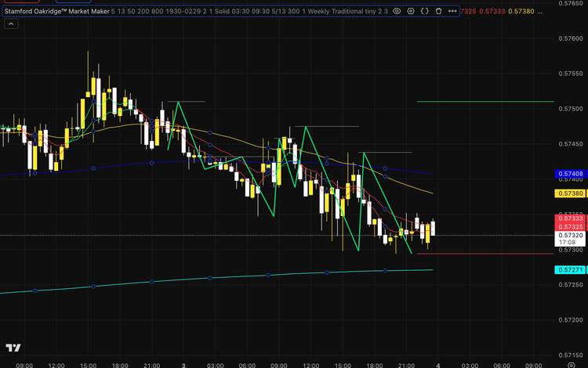This screenshot has width=588, height=368.
Task: Open the indicator source code braces icon
Action: [424, 12]
